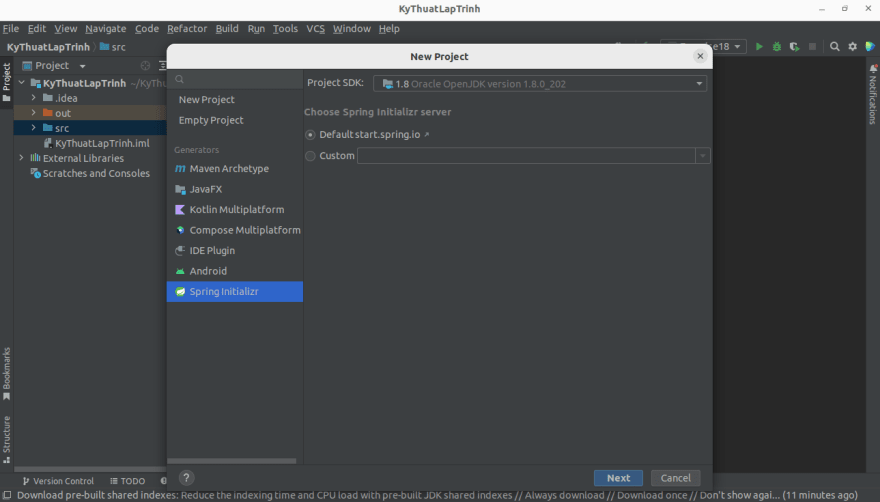880x502 pixels.
Task: Click src in the breadcrumb bar
Action: pyautogui.click(x=113, y=47)
